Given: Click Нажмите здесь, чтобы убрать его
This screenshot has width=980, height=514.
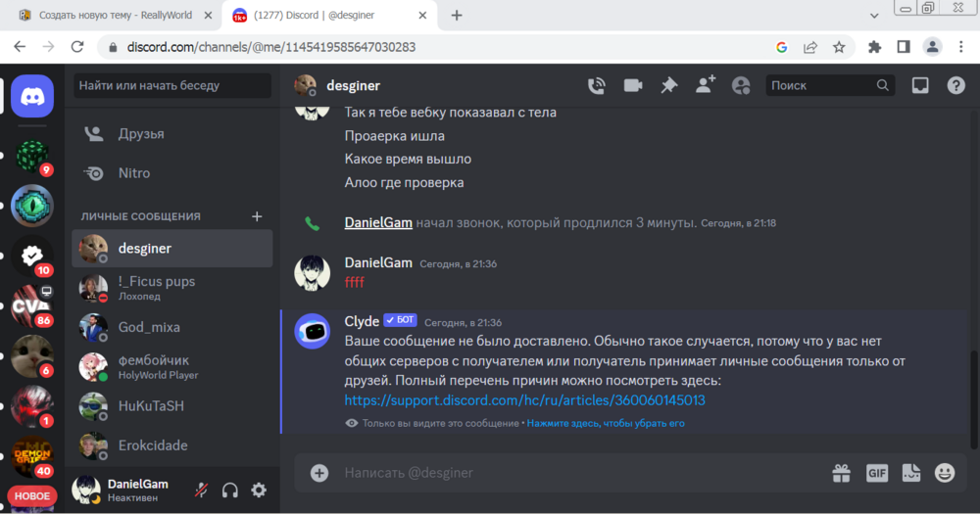Looking at the screenshot, I should [605, 424].
